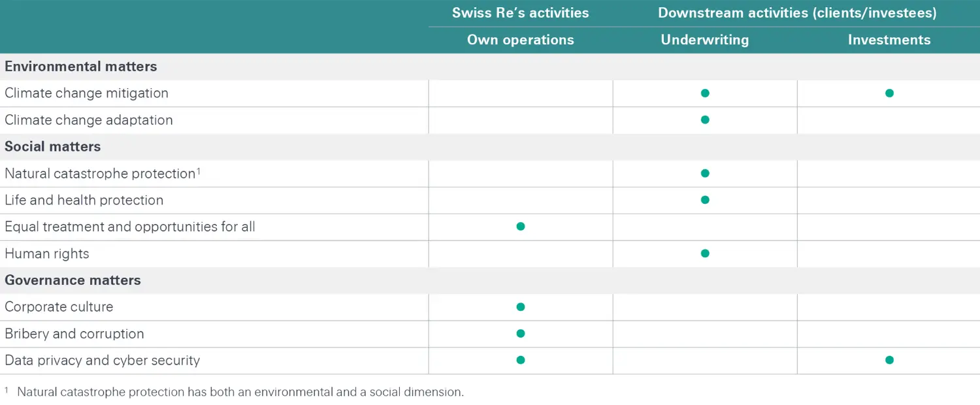This screenshot has height=405, width=980.
Task: Select the 'Investments' subheader
Action: 889,40
